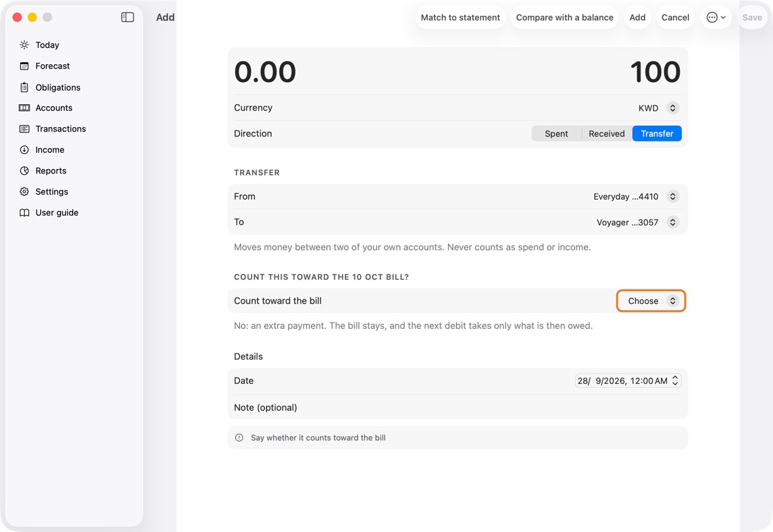The width and height of the screenshot is (773, 532).
Task: Open the more options ellipsis menu
Action: pos(716,17)
